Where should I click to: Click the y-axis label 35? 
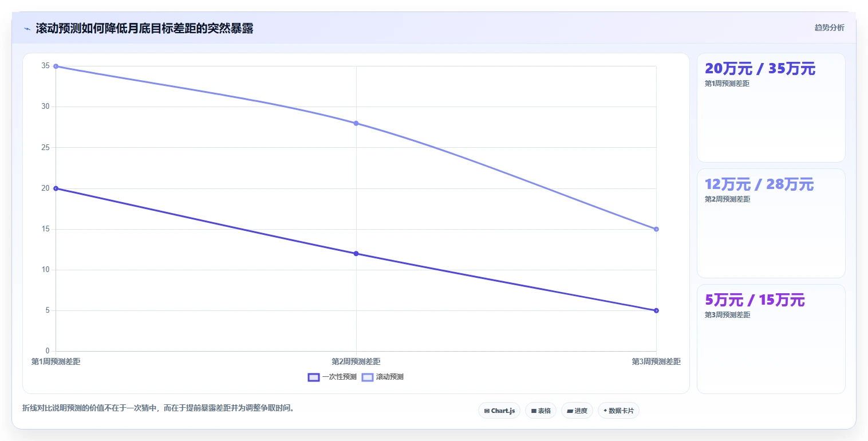46,66
